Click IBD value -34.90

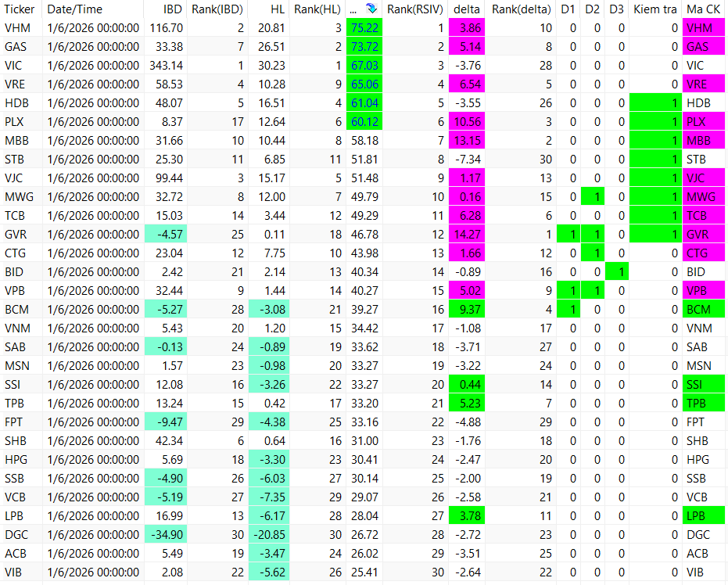[166, 535]
